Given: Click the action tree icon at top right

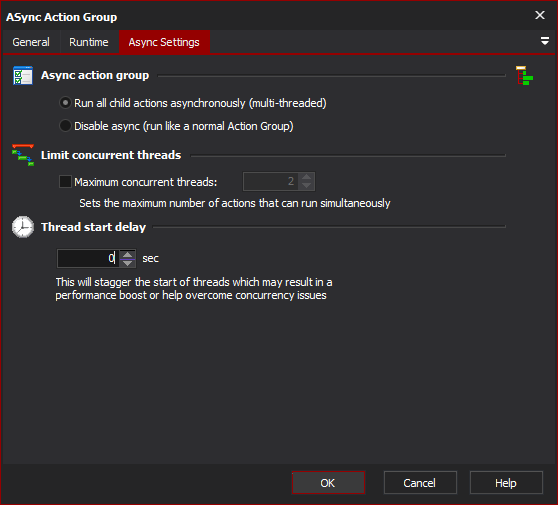Looking at the screenshot, I should [x=524, y=75].
